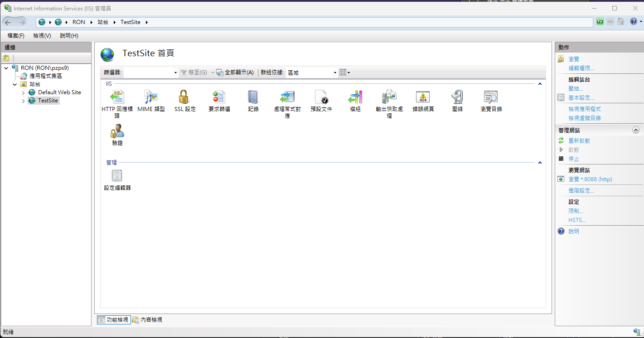Select Default Web Site in the tree
This screenshot has width=644, height=338.
[59, 92]
